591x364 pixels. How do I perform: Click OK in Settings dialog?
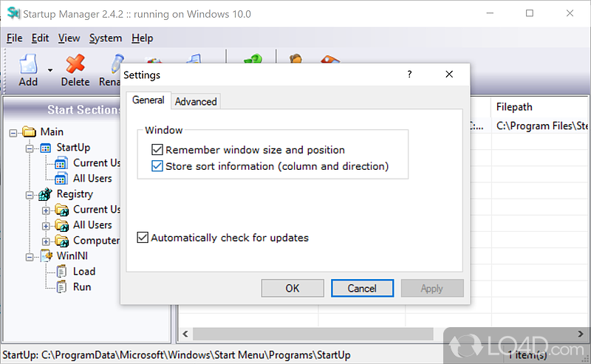click(293, 288)
